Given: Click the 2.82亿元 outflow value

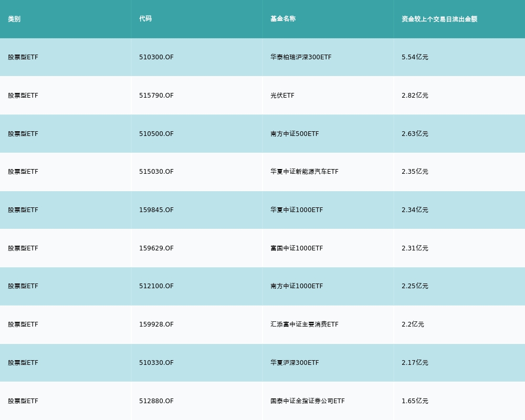Looking at the screenshot, I should [415, 96].
